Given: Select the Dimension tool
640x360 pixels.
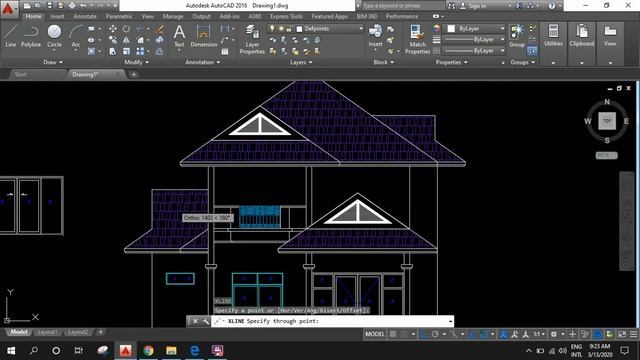Looking at the screenshot, I should click(x=204, y=36).
